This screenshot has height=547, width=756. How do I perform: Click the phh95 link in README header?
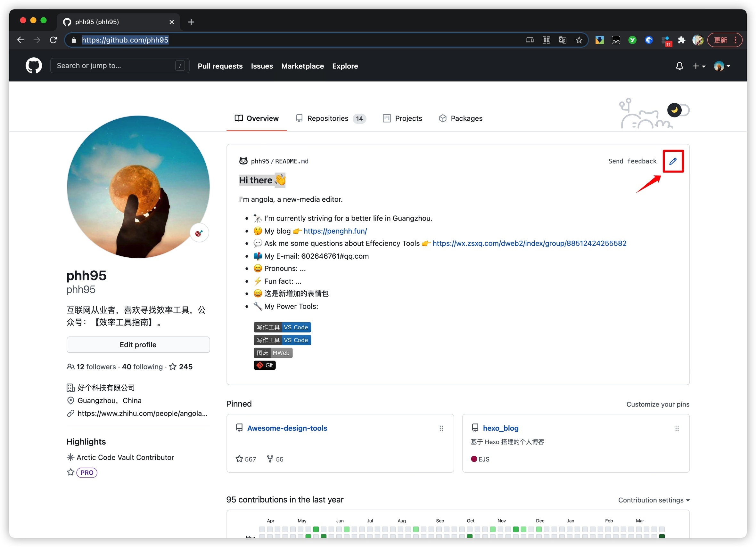point(260,161)
